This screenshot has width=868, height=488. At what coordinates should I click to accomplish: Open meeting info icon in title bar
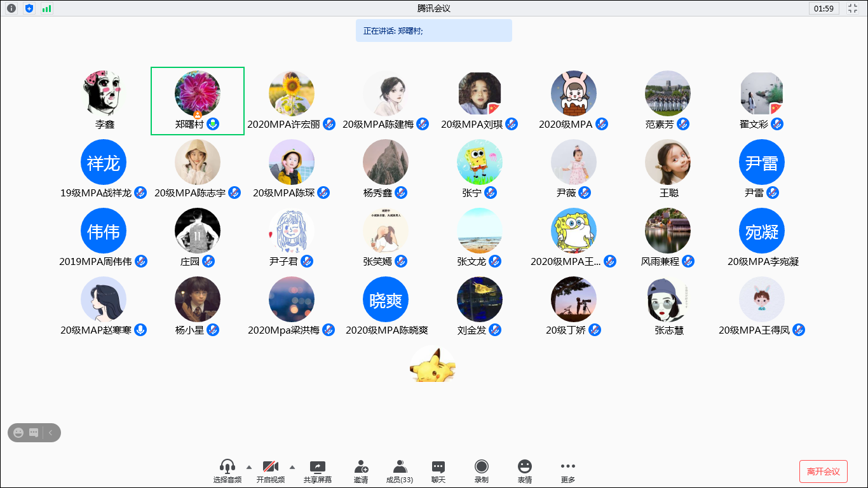point(11,8)
